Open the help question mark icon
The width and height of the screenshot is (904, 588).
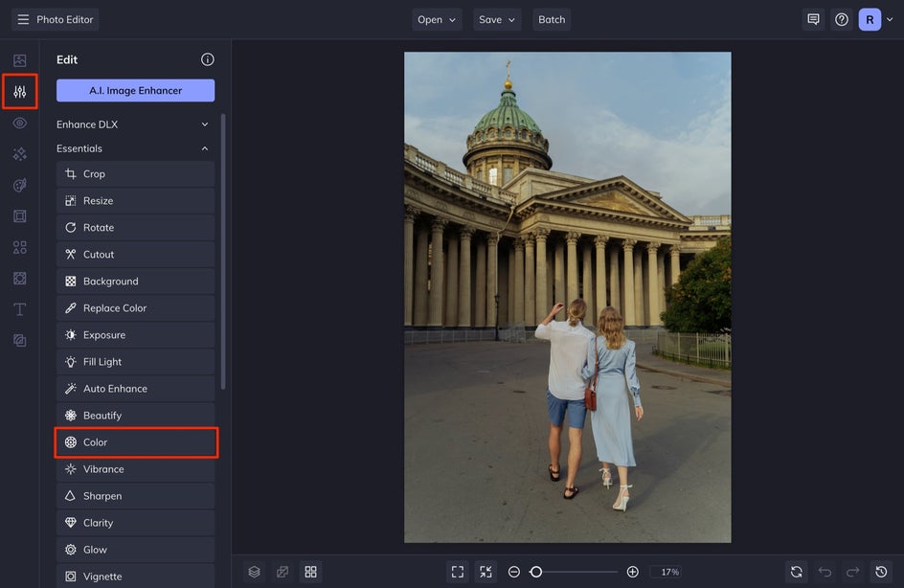click(x=842, y=19)
